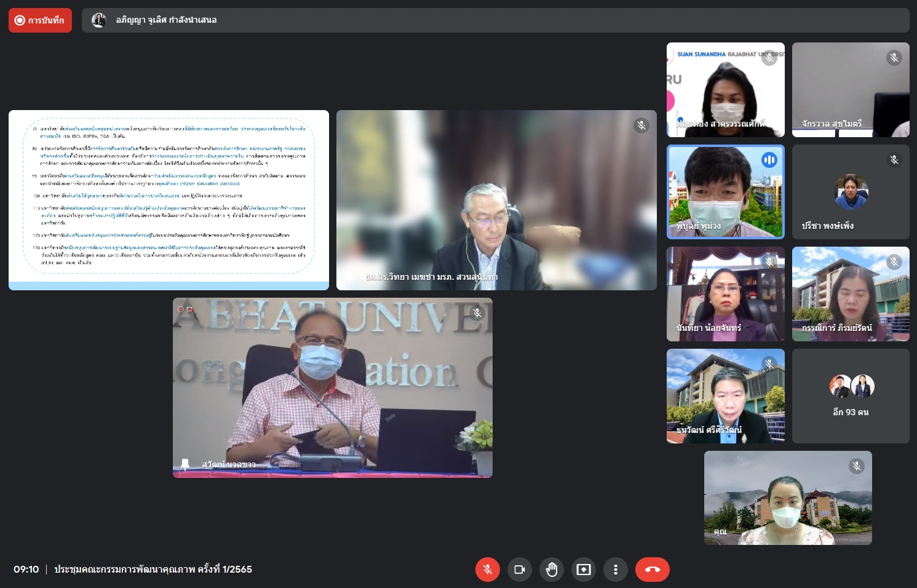Click the presenter avatar in top banner

pyautogui.click(x=98, y=20)
